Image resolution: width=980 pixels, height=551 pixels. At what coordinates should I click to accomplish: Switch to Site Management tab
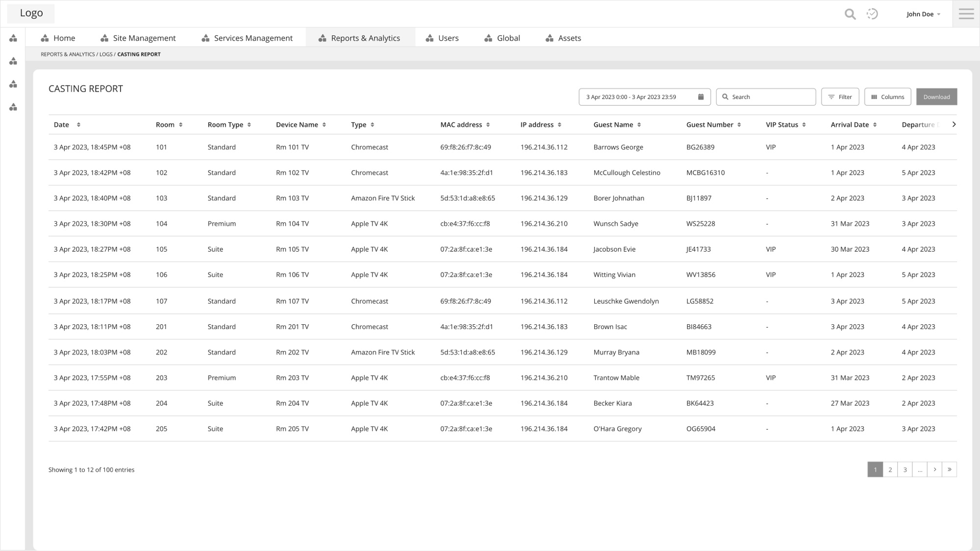point(138,38)
